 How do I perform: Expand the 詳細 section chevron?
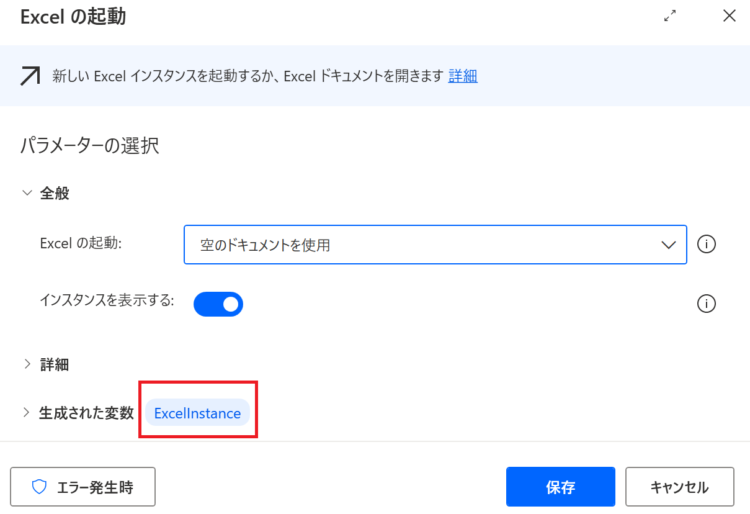pyautogui.click(x=27, y=364)
